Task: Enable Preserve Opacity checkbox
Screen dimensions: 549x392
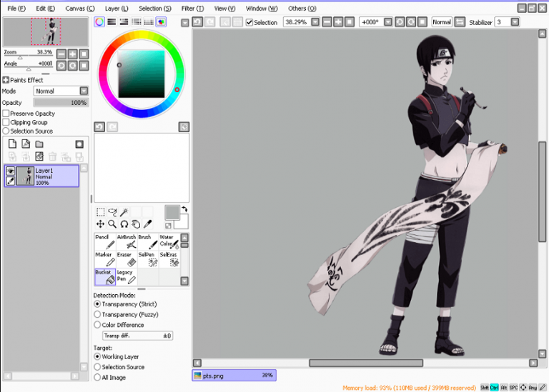Action: click(x=6, y=114)
